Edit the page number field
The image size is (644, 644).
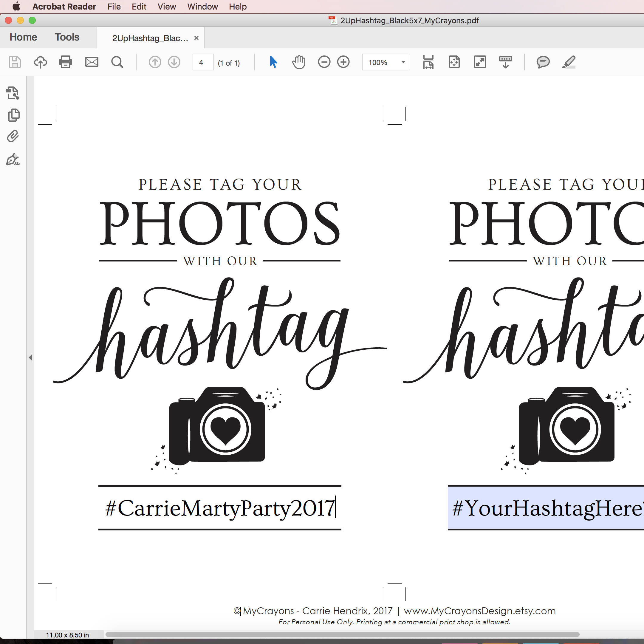click(x=203, y=62)
